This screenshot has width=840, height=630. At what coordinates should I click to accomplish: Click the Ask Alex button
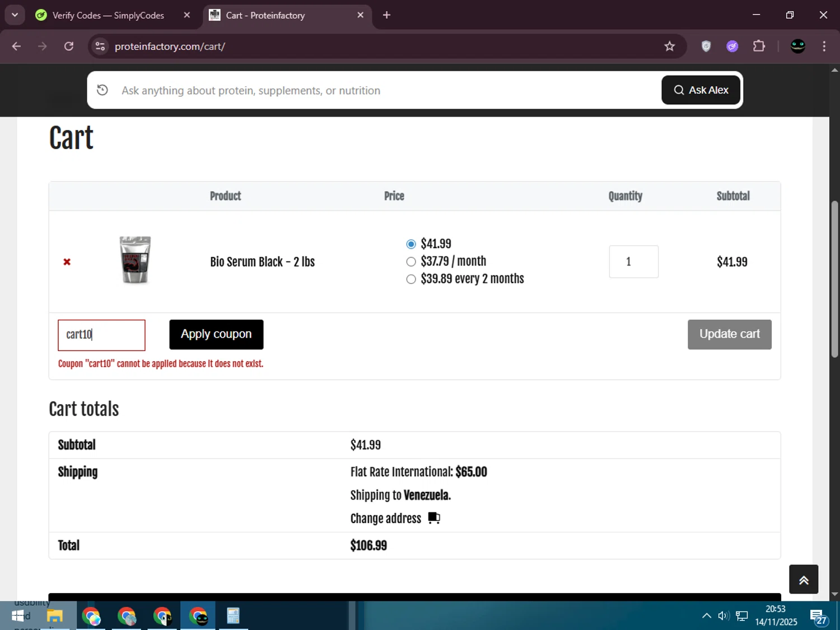tap(701, 90)
